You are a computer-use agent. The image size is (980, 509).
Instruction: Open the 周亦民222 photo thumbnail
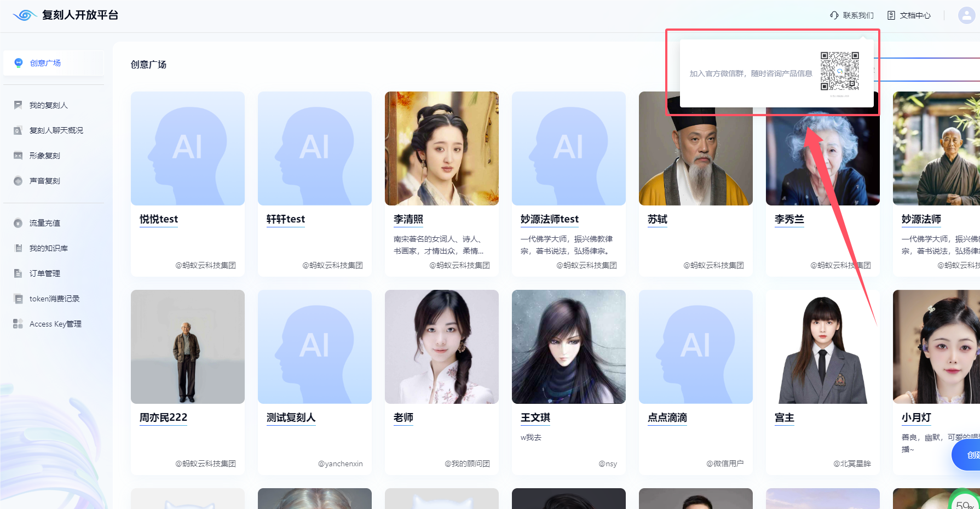point(188,347)
